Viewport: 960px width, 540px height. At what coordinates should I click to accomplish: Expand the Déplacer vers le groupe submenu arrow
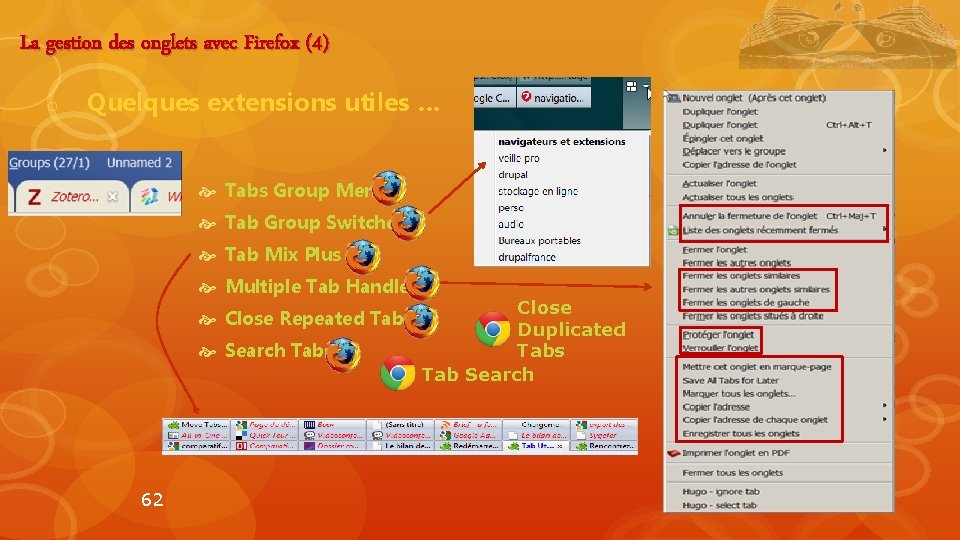[884, 151]
